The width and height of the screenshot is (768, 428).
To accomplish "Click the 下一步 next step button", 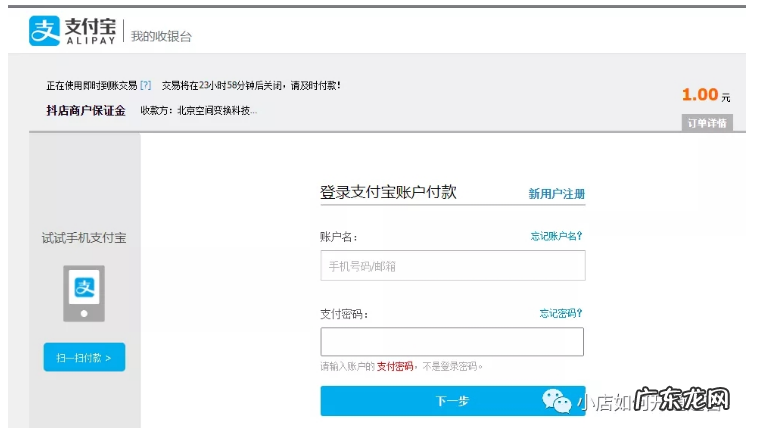I will 453,401.
